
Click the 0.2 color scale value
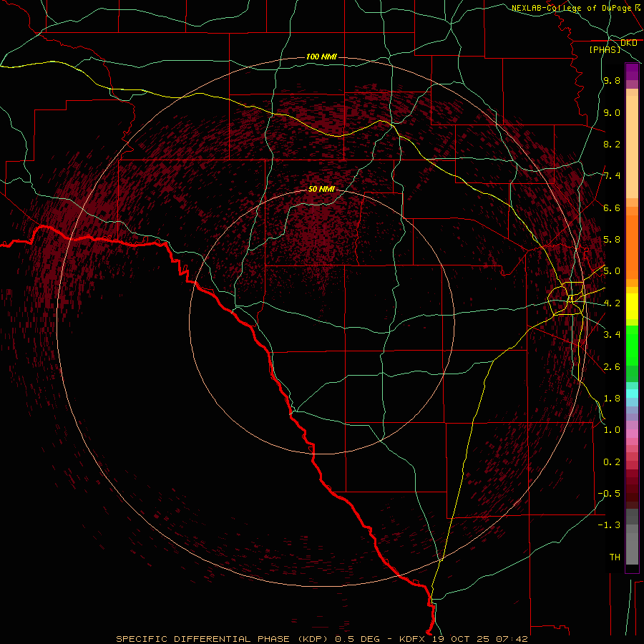[x=612, y=462]
